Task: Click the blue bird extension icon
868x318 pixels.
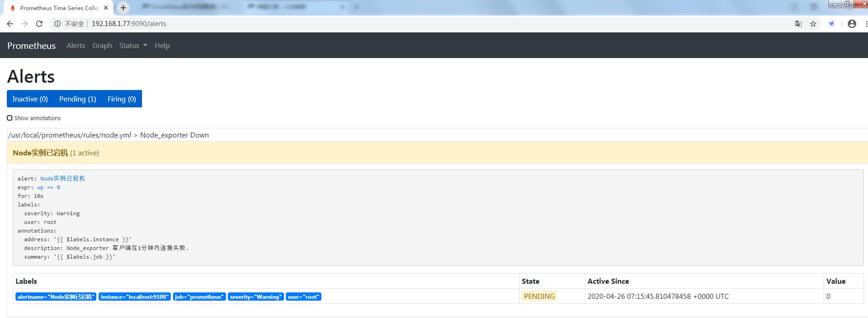Action: tap(832, 24)
